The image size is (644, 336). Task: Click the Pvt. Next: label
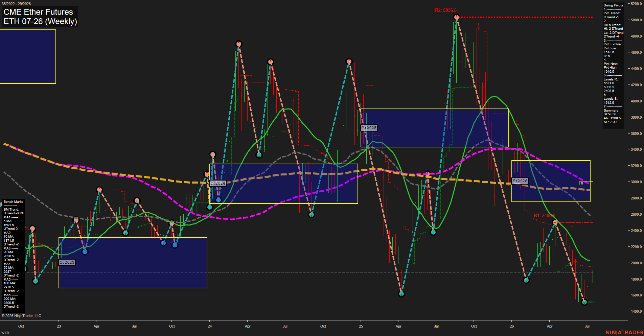(611, 64)
